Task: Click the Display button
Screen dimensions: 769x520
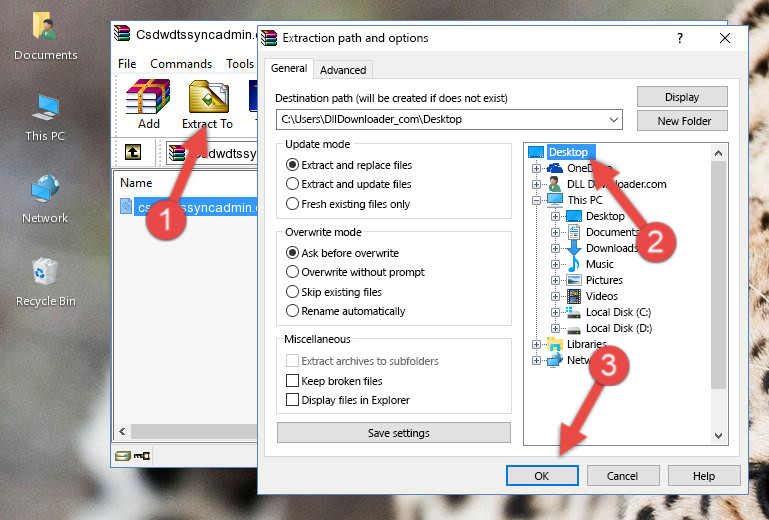Action: point(682,97)
